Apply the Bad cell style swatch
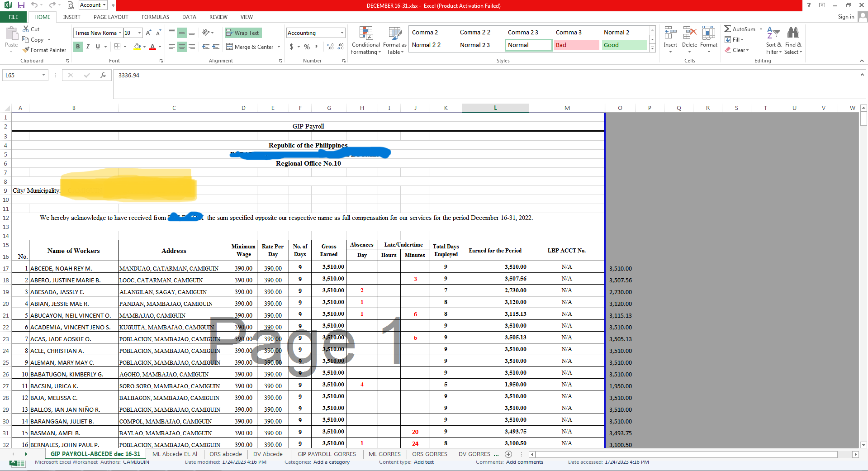Image resolution: width=868 pixels, height=471 pixels. [576, 45]
